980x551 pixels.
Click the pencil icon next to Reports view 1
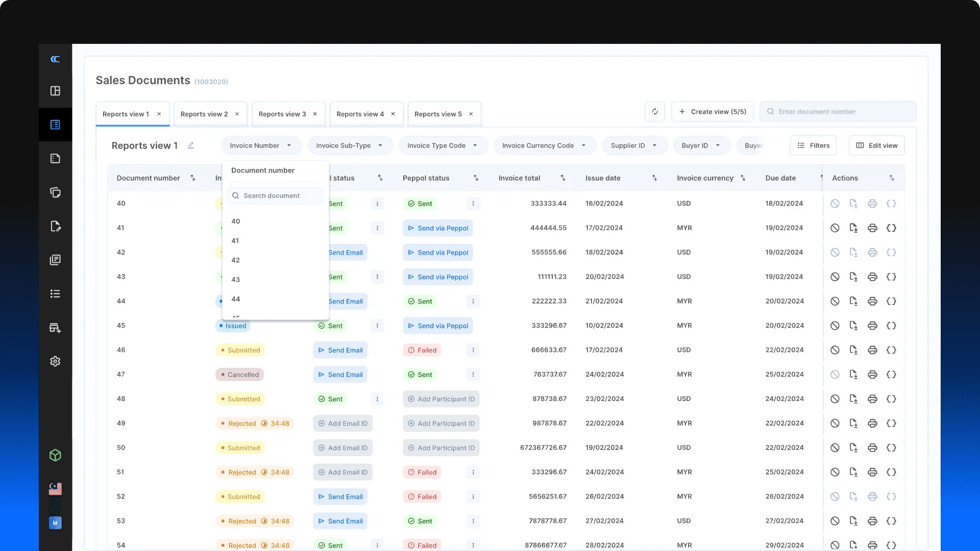click(191, 145)
